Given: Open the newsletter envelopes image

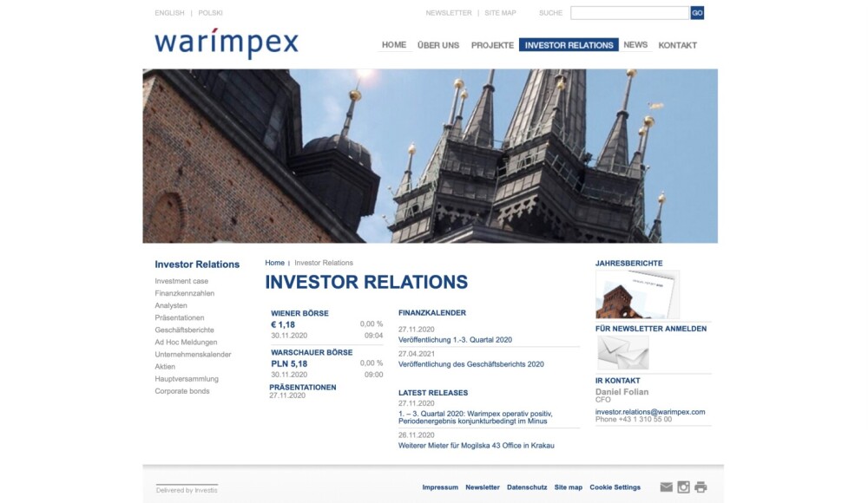Looking at the screenshot, I should coord(622,353).
